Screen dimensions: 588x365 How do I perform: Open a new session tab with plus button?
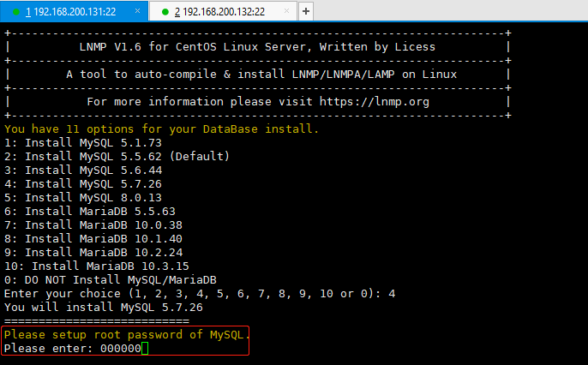[x=306, y=11]
